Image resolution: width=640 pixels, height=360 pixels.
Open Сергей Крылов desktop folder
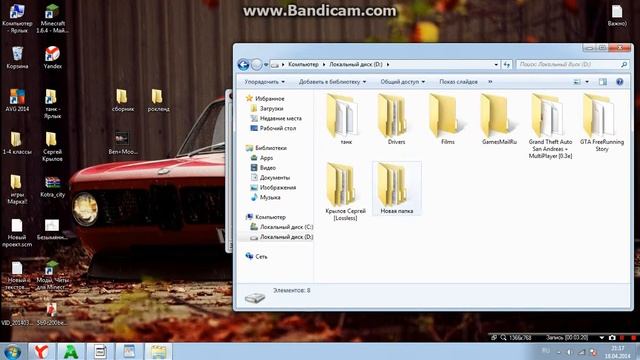point(52,146)
